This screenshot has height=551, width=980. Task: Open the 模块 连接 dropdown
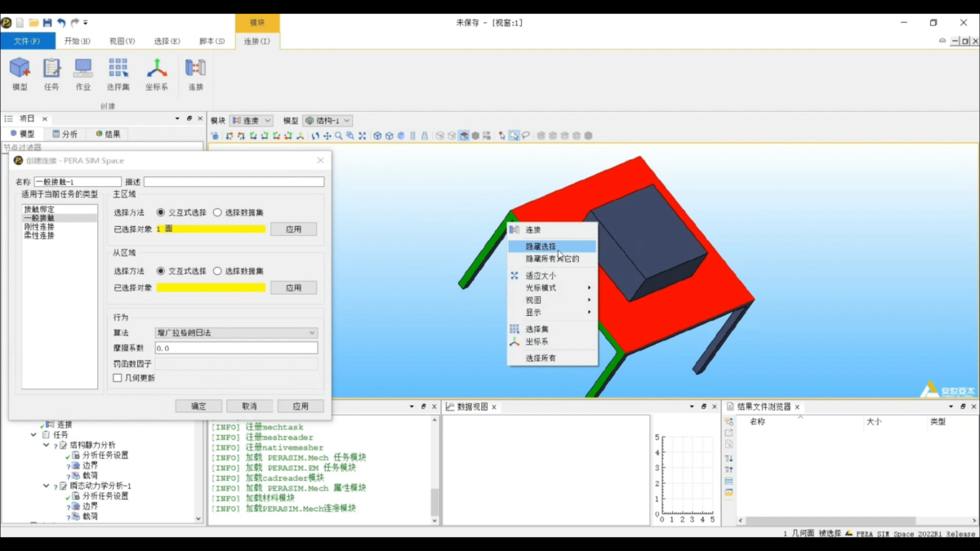(252, 121)
